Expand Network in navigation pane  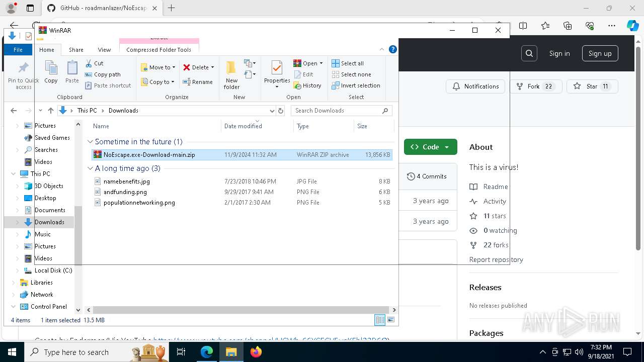pyautogui.click(x=14, y=295)
